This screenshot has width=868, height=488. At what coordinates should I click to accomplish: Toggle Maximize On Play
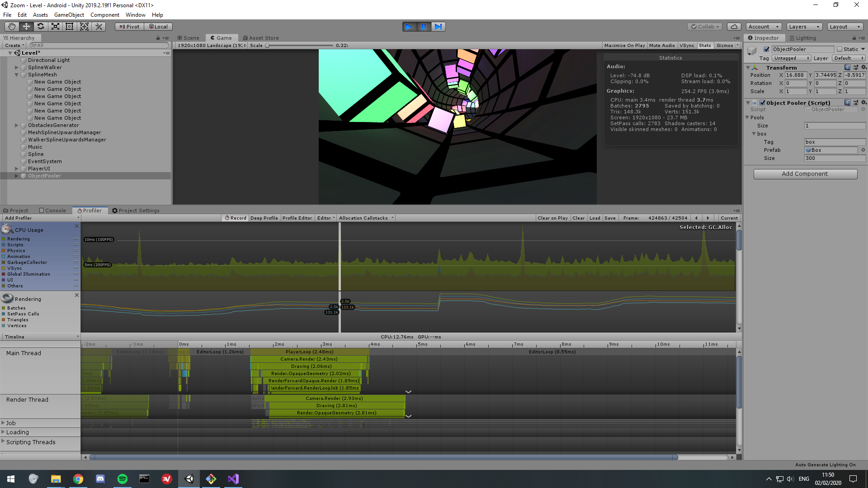(x=624, y=45)
